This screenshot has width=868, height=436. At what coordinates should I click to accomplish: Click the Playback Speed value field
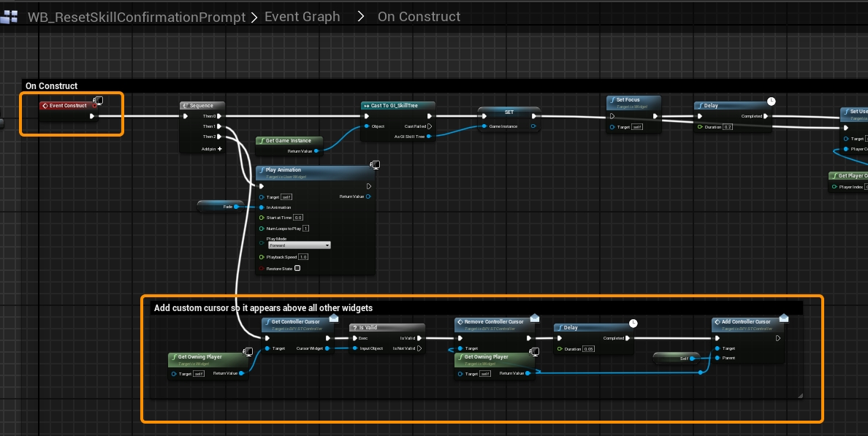click(302, 257)
